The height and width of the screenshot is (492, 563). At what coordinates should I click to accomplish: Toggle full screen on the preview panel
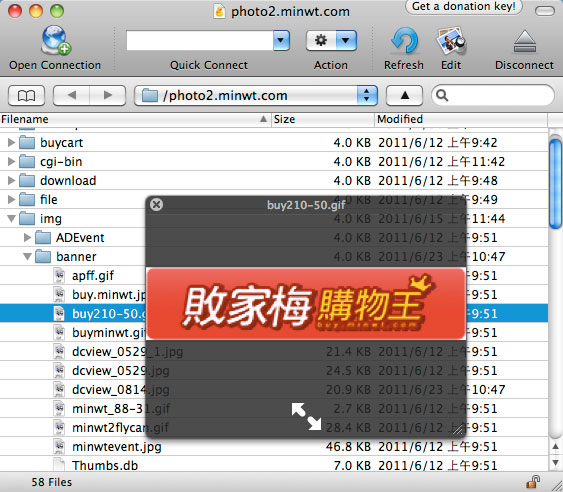[306, 416]
